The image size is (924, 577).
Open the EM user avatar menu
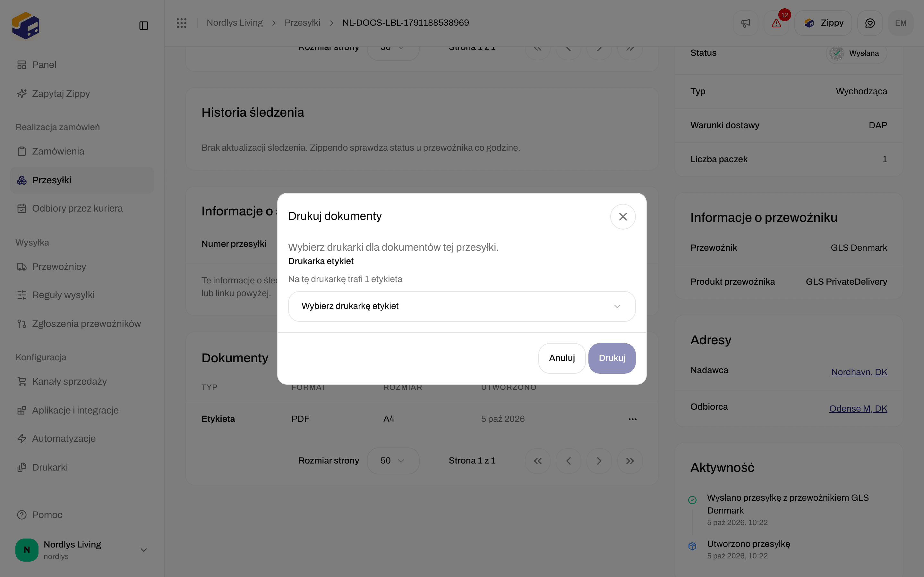click(901, 23)
